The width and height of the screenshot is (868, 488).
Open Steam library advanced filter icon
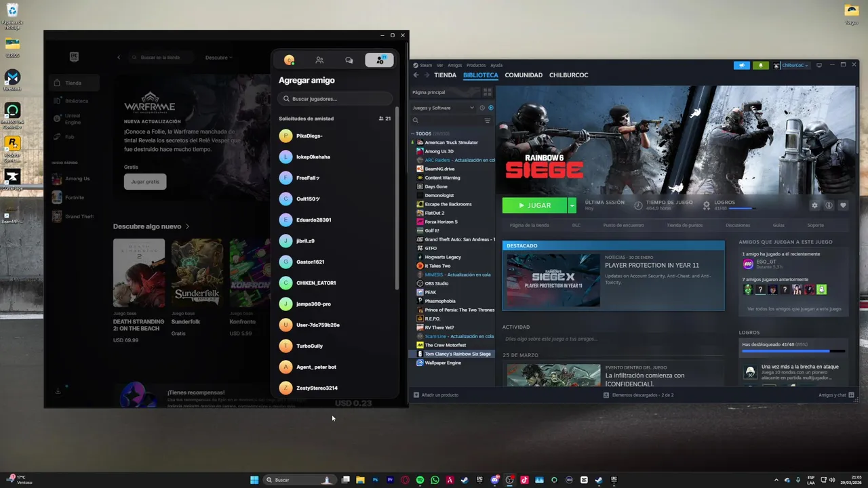487,121
